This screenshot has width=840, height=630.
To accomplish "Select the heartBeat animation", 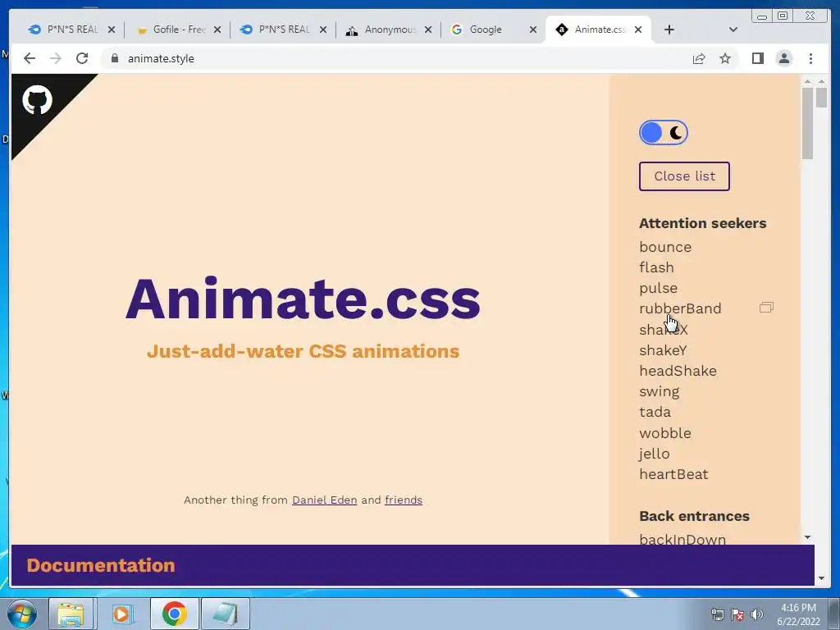I will click(673, 474).
